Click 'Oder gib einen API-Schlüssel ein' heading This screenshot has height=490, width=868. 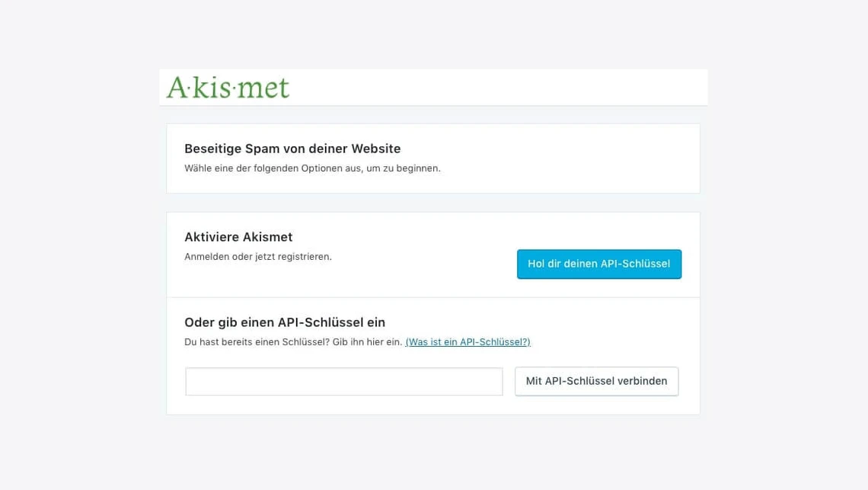[285, 322]
